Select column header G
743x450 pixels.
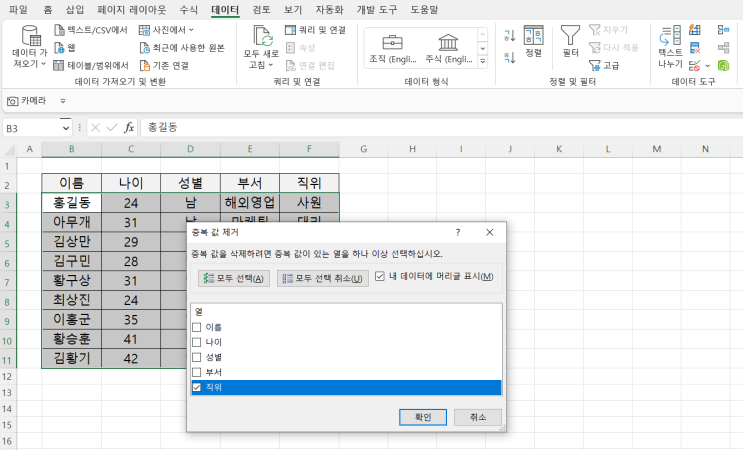[363, 149]
